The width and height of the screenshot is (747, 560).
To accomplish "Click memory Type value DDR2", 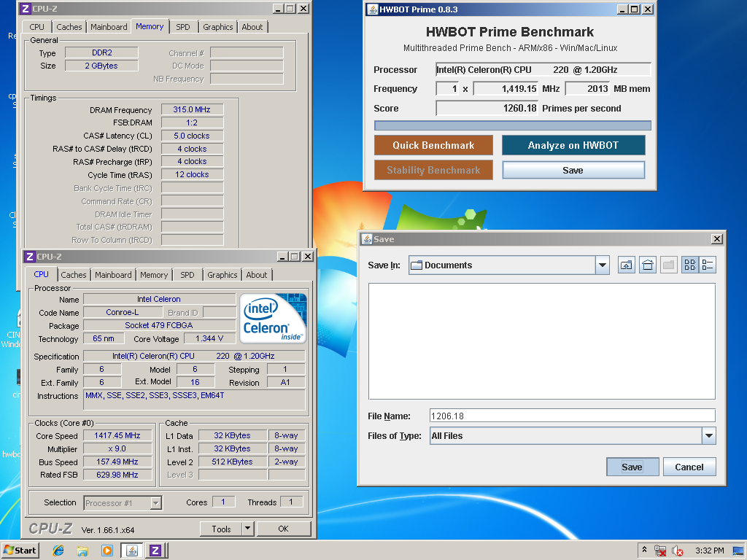I will (101, 52).
